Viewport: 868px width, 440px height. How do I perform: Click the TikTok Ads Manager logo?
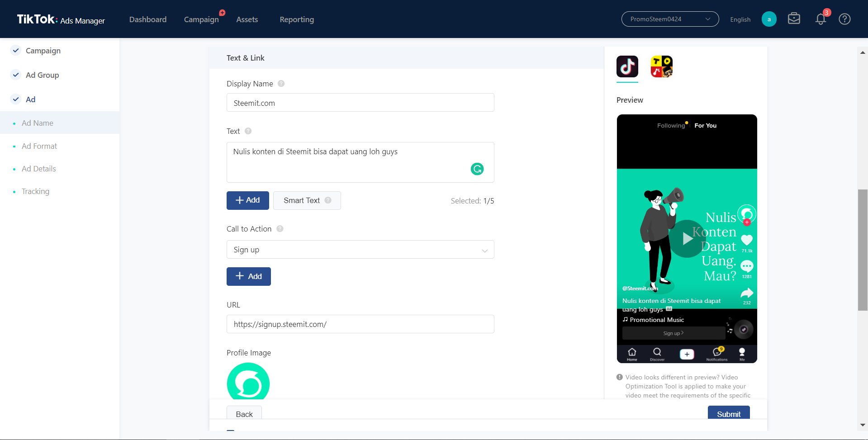[x=61, y=19]
